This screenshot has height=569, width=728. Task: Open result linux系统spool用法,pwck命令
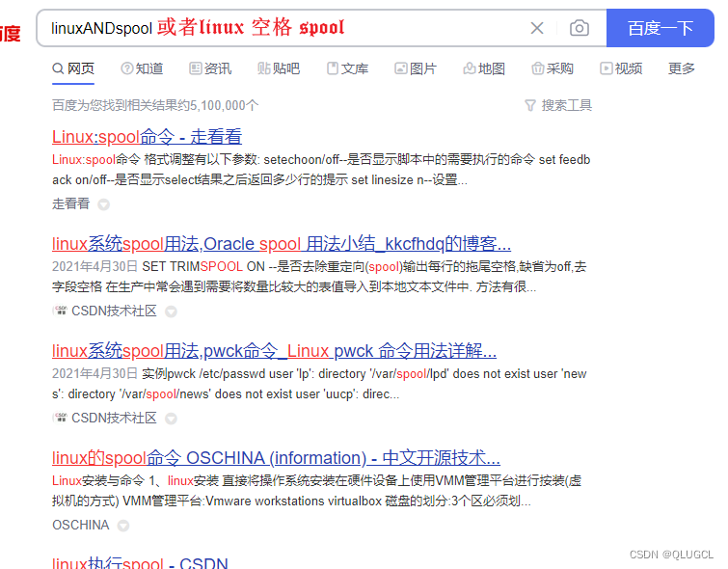(274, 351)
